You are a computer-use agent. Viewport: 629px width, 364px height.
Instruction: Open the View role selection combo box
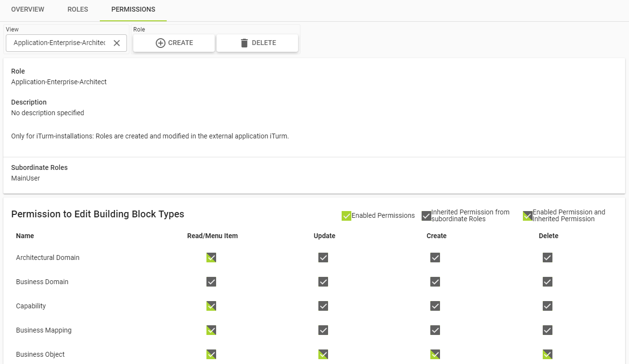tap(59, 43)
